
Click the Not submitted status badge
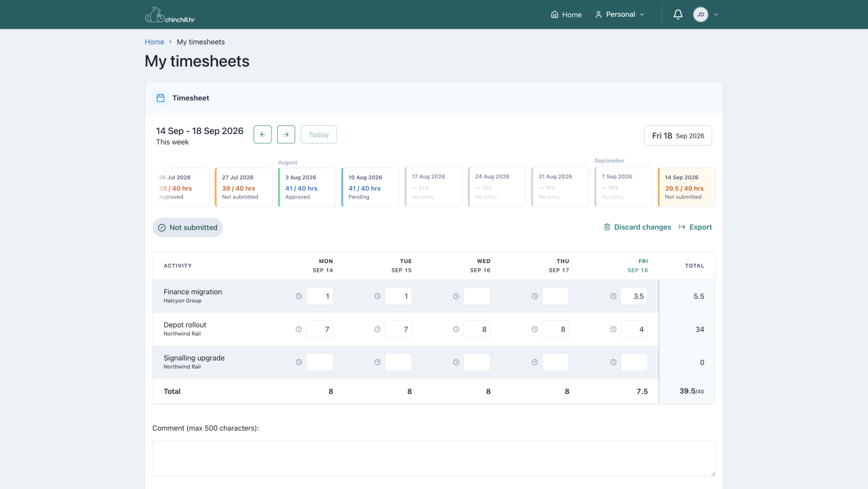tap(187, 228)
